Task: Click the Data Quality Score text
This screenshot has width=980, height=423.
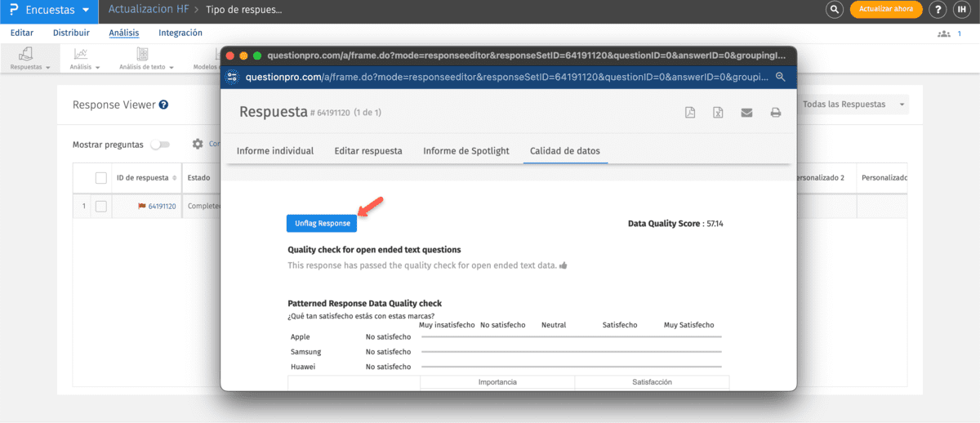Action: click(x=675, y=223)
